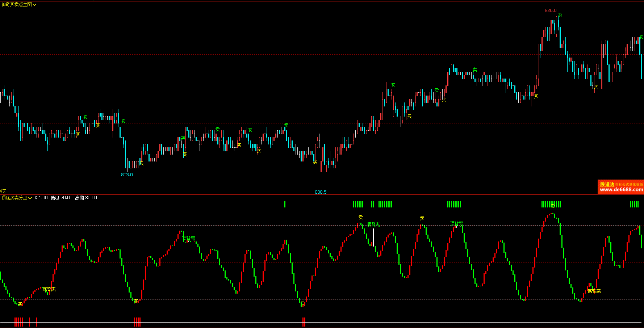Click the rightmost 底背离 divergence label

tap(594, 291)
